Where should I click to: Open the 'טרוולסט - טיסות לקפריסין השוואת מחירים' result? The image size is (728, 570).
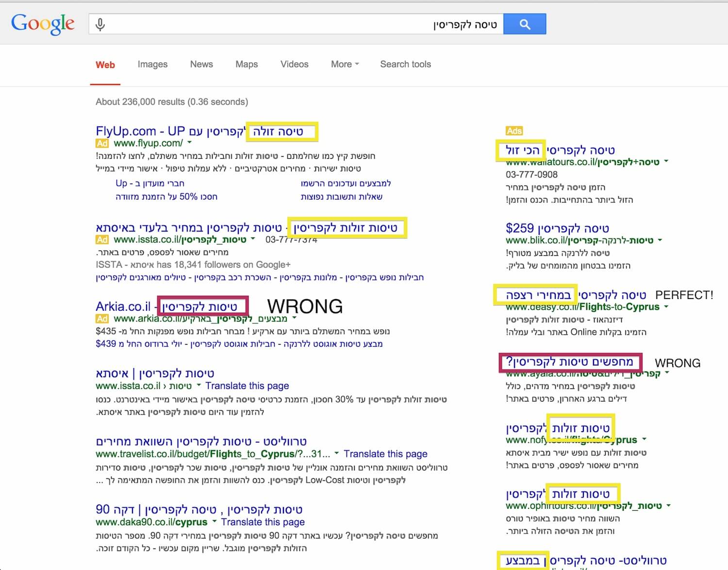[201, 442]
